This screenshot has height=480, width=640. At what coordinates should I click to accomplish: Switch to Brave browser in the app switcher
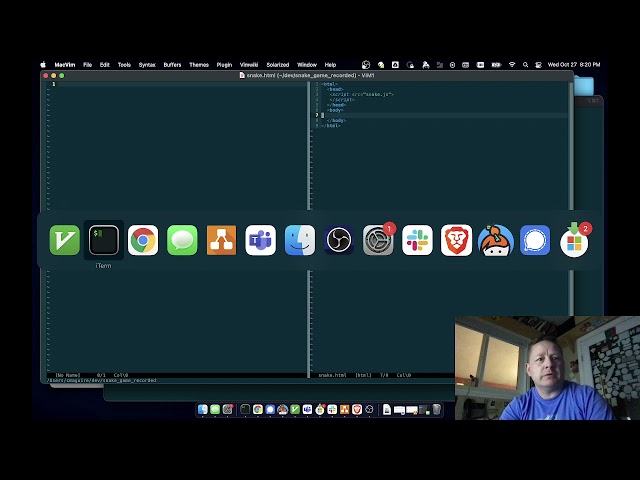click(456, 240)
